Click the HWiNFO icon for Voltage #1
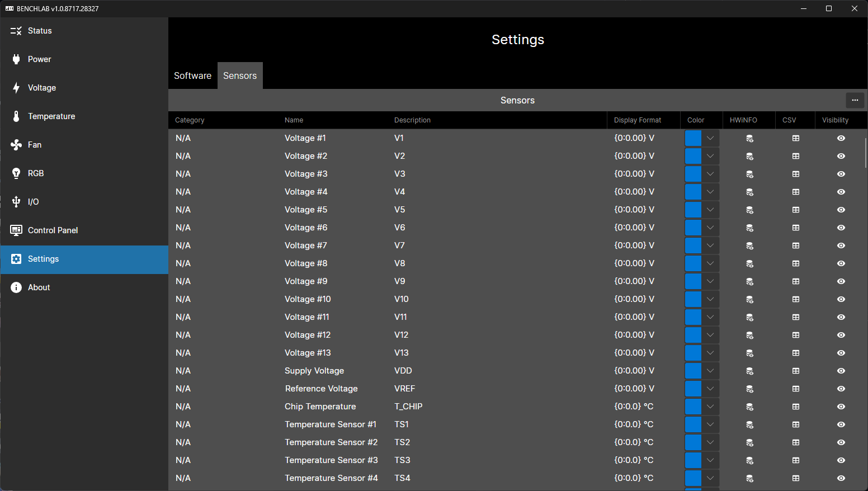The height and width of the screenshot is (491, 868). 749,138
